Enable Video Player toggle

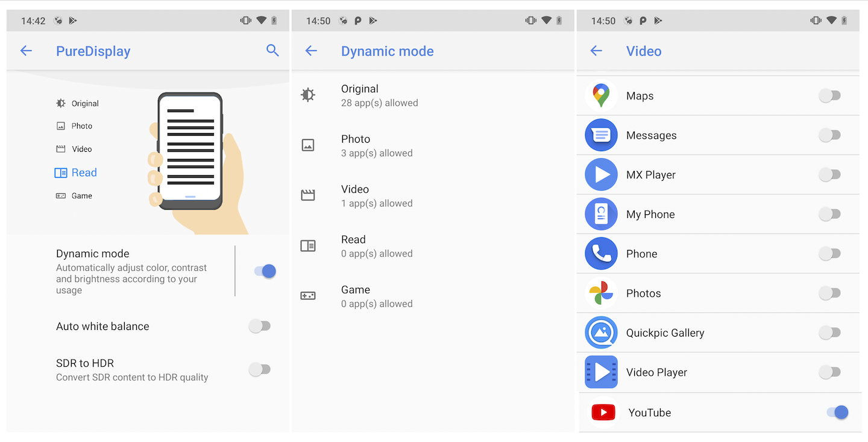coord(829,372)
